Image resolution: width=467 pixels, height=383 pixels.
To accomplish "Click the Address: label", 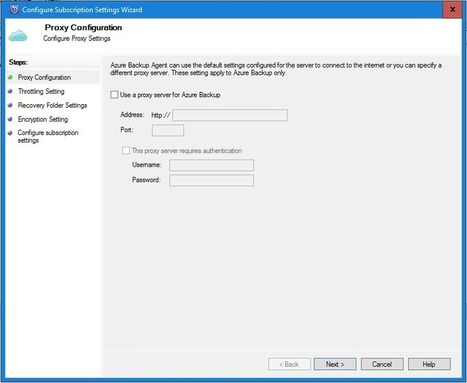I will click(x=132, y=115).
